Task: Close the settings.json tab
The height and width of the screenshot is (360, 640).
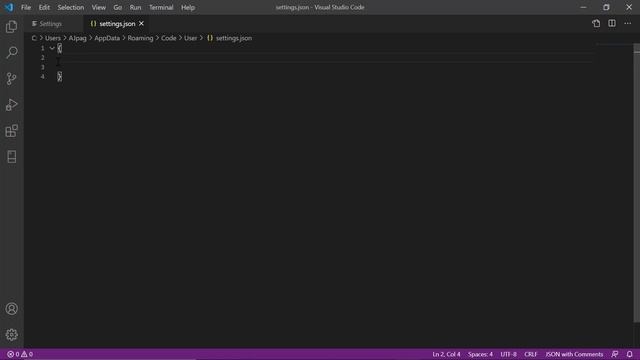Action: pyautogui.click(x=141, y=24)
